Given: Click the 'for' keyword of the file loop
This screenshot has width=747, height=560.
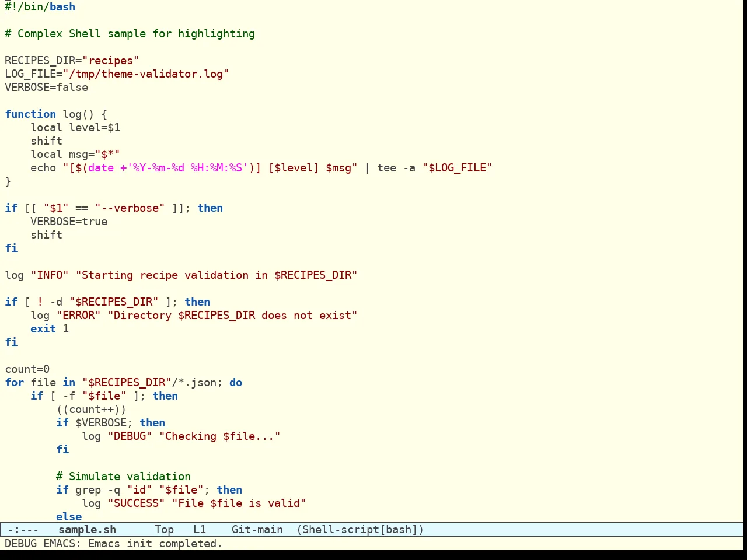Looking at the screenshot, I should click(x=15, y=383).
